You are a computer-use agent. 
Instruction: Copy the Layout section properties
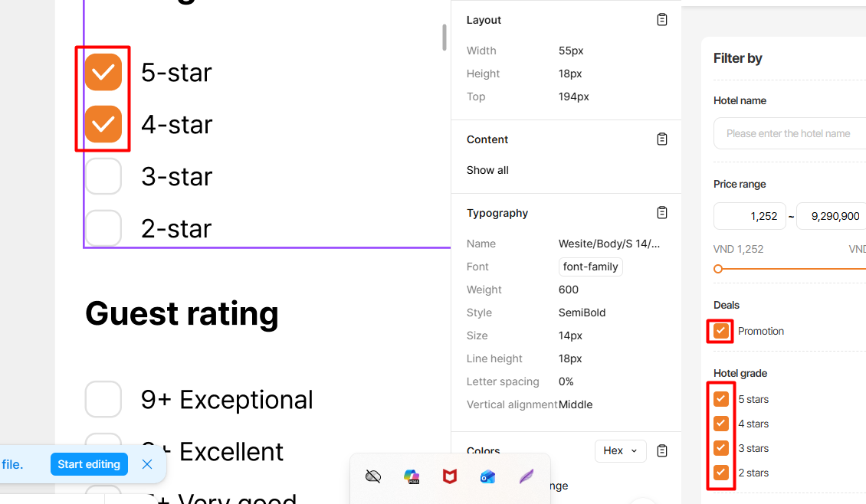(662, 20)
